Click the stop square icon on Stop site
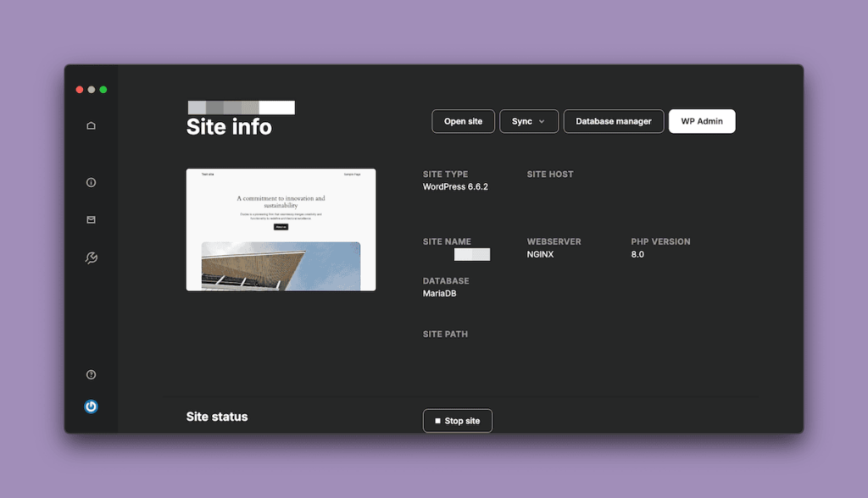868x498 pixels. pyautogui.click(x=437, y=420)
